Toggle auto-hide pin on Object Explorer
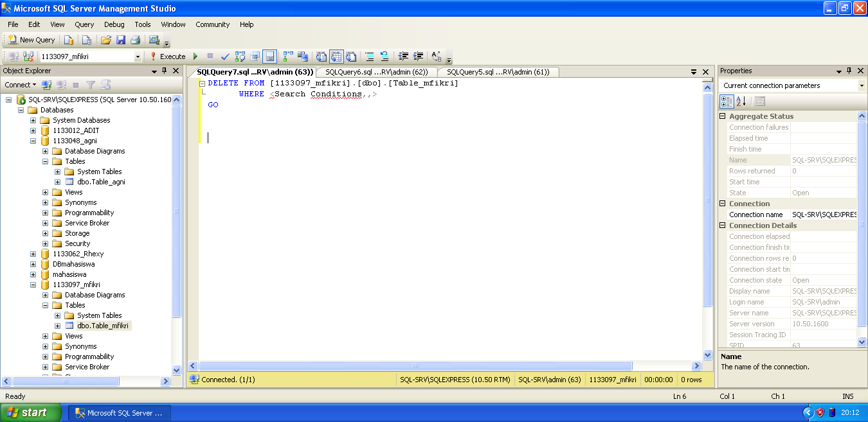 [x=165, y=71]
